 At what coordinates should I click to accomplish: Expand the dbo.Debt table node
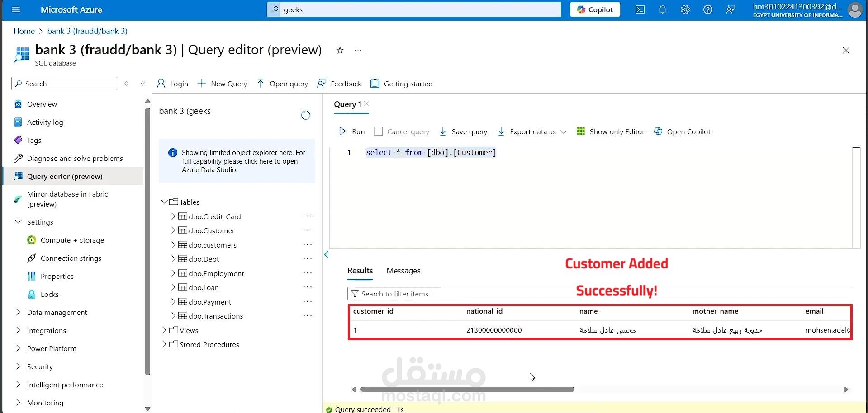[173, 259]
